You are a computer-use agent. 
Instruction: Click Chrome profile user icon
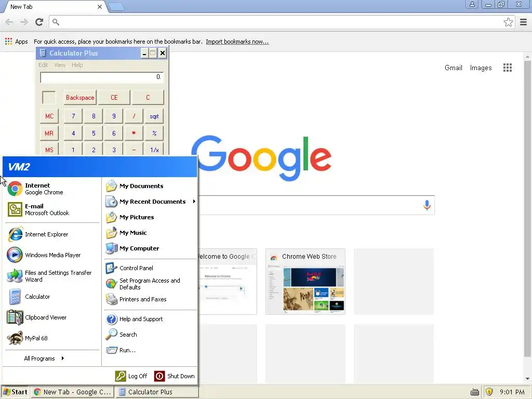[x=472, y=4]
